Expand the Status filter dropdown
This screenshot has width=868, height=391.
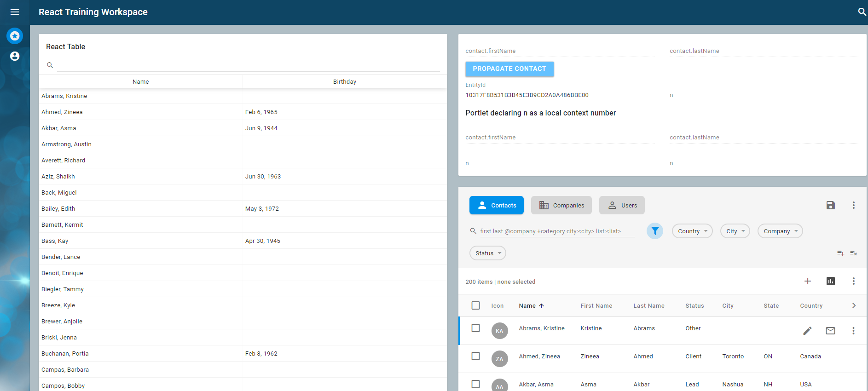click(487, 253)
